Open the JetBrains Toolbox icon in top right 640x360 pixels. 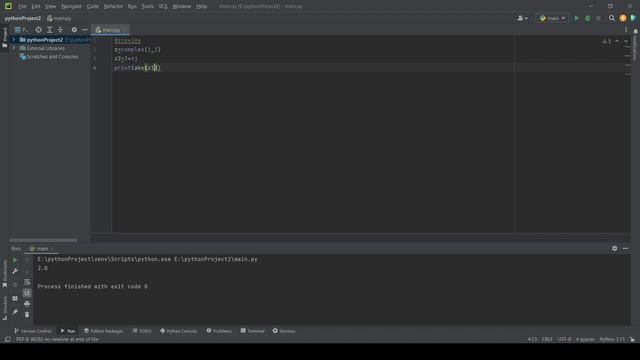click(633, 18)
